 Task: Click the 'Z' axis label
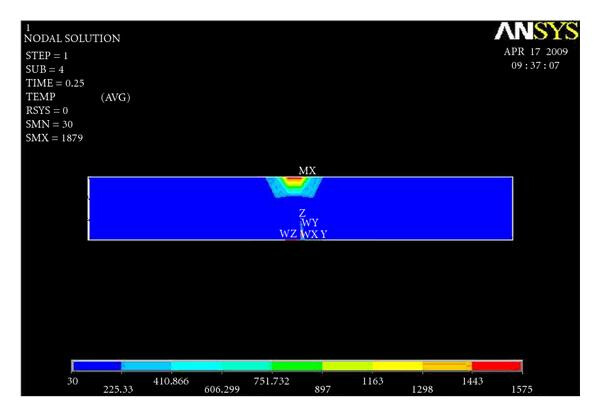302,213
